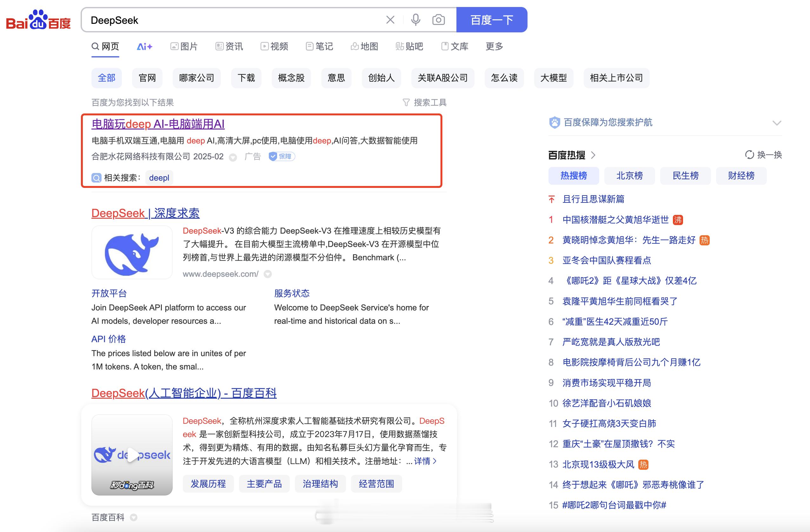Click the related search tag deepl
810x532 pixels.
tap(159, 178)
